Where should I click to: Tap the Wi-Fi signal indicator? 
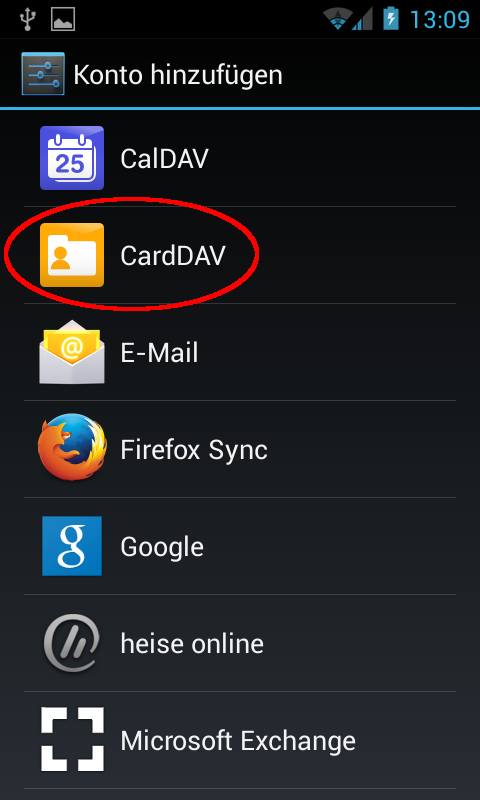(337, 19)
